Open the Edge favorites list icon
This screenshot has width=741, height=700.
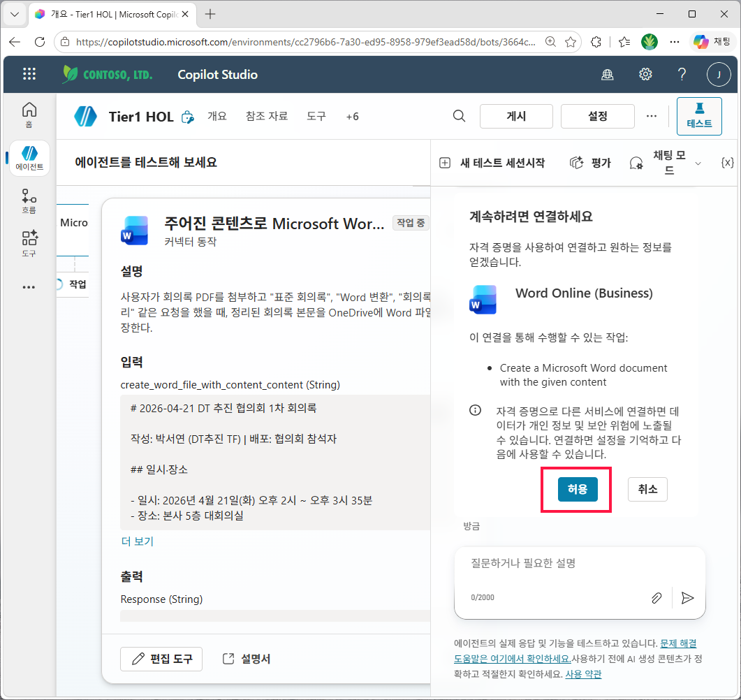click(x=624, y=42)
